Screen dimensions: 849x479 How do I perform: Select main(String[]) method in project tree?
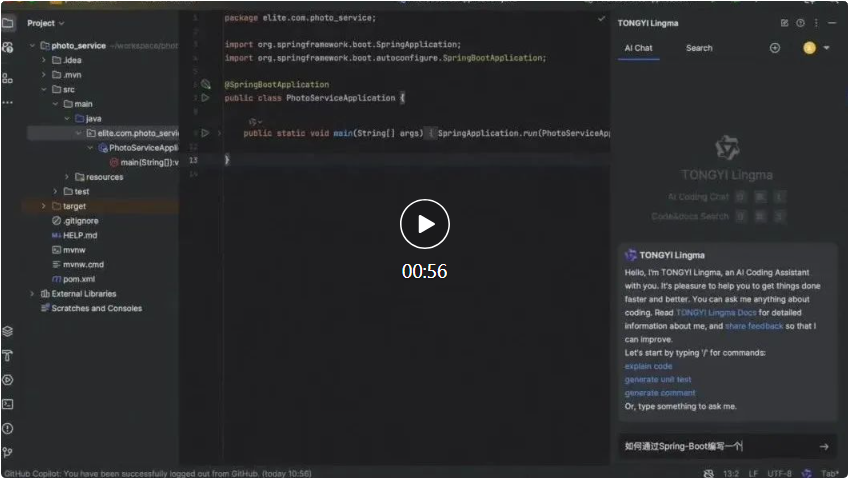143,162
